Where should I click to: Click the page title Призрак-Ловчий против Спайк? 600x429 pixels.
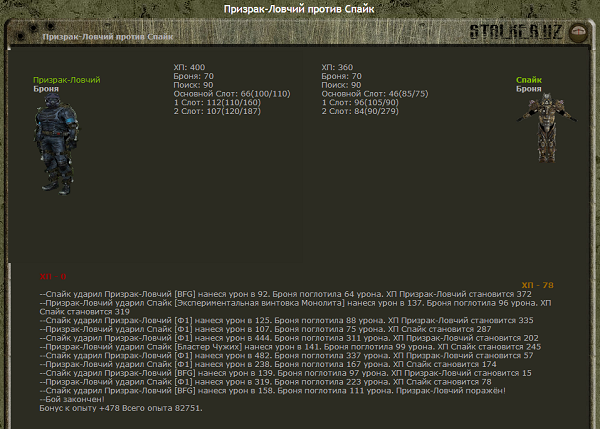[x=299, y=9]
